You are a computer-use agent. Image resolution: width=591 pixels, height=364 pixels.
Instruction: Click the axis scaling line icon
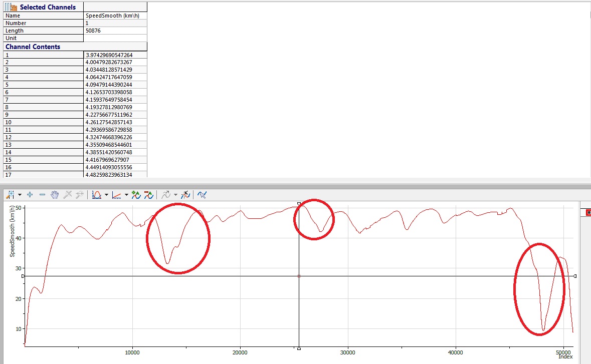point(116,195)
